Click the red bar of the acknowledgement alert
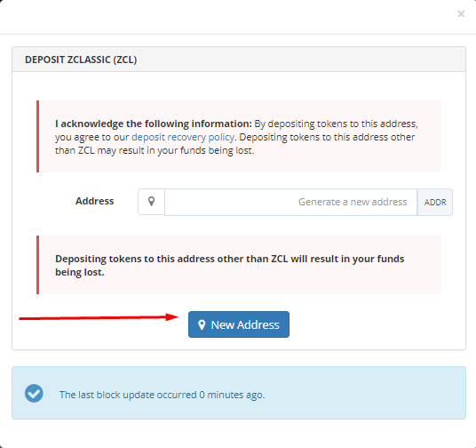Image resolution: width=476 pixels, height=448 pixels. coord(37,136)
